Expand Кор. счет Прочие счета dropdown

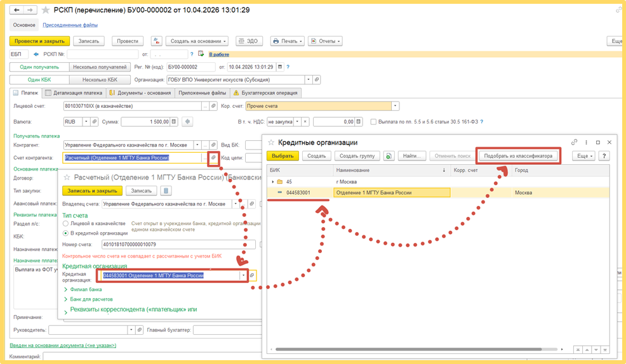point(396,106)
